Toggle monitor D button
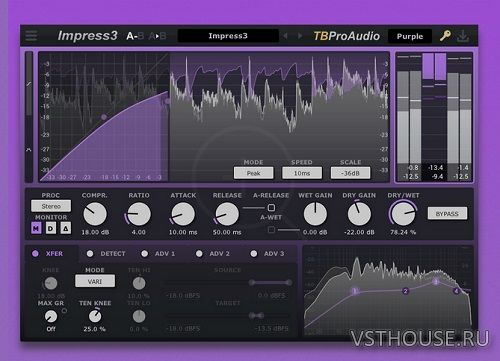The width and height of the screenshot is (500, 361). [51, 228]
